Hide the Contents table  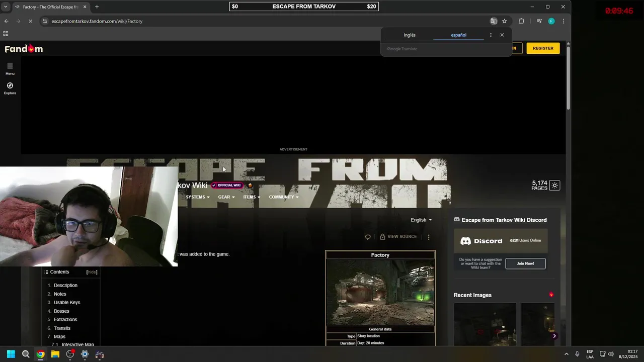[92, 272]
